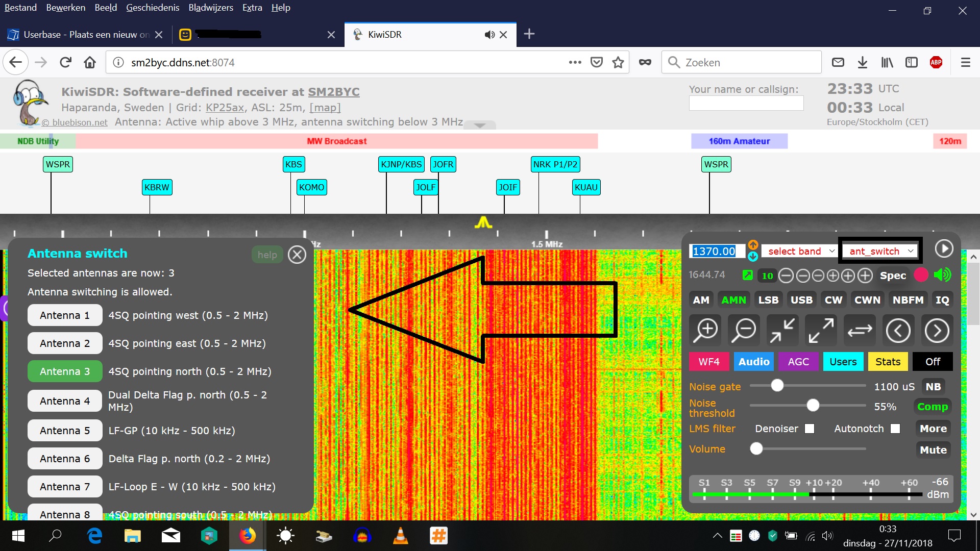980x551 pixels.
Task: Open the select band dropdown
Action: 799,251
